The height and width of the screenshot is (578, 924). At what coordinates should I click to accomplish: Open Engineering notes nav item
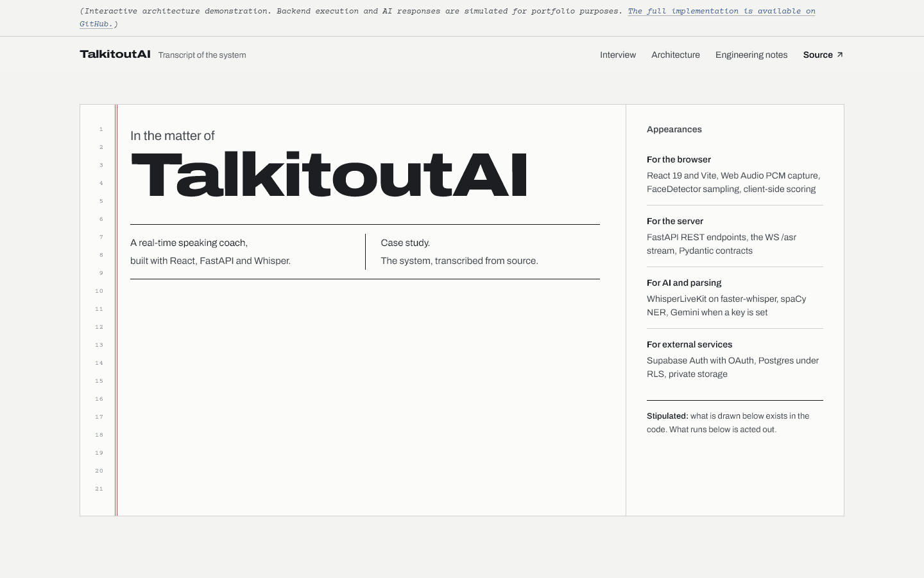pyautogui.click(x=751, y=55)
